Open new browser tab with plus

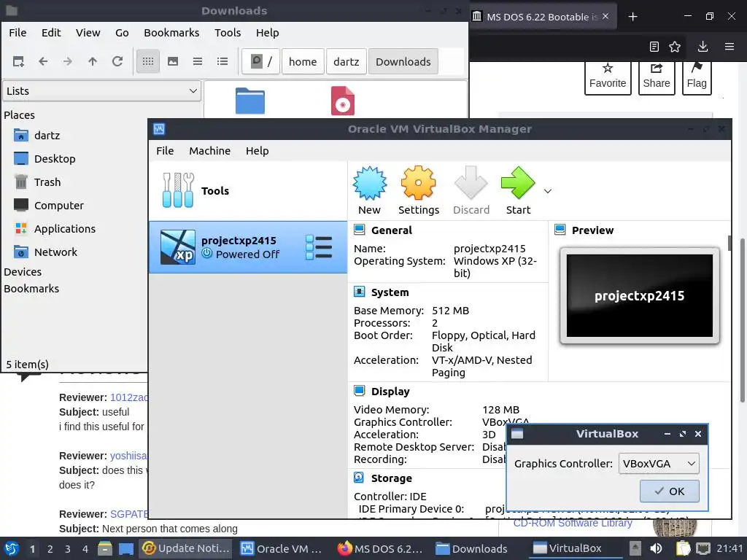[632, 17]
